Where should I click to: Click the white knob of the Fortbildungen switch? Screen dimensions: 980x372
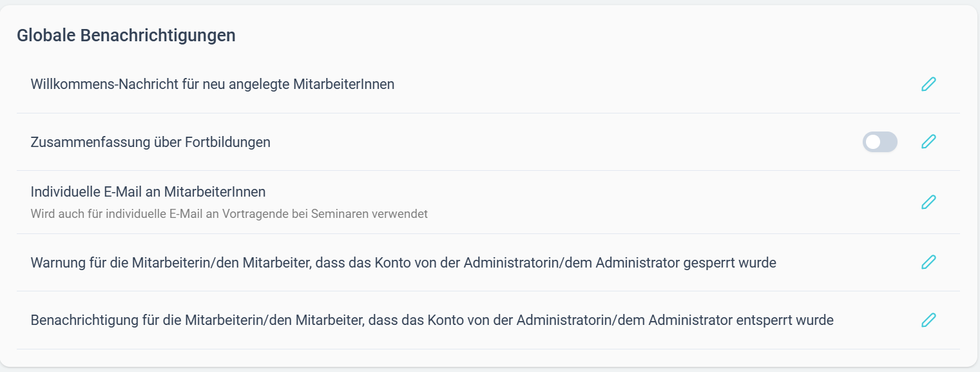coord(872,142)
